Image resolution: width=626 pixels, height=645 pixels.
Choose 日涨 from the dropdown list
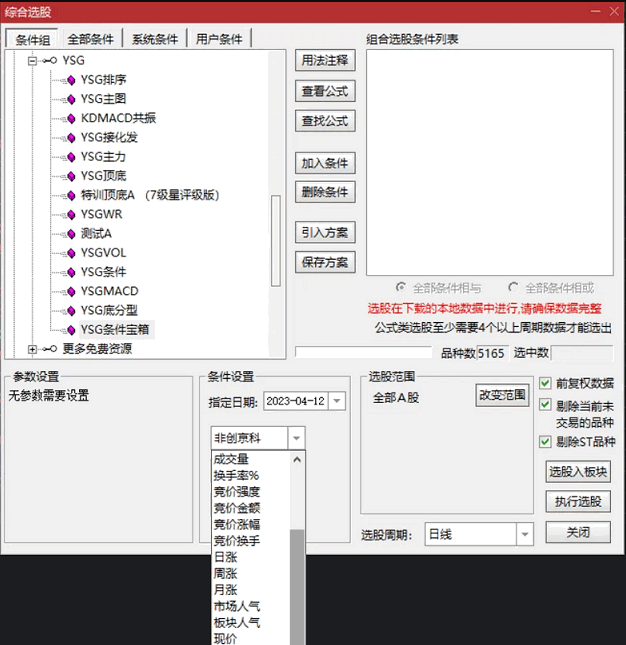point(225,557)
